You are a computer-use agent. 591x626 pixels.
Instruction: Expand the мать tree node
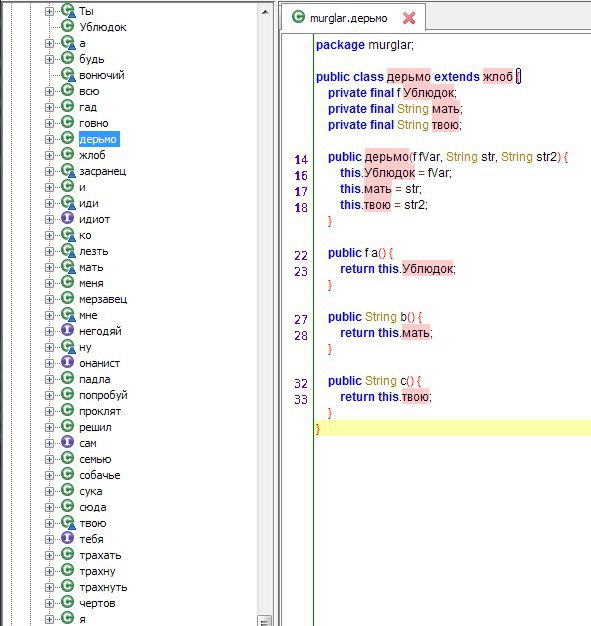[49, 267]
